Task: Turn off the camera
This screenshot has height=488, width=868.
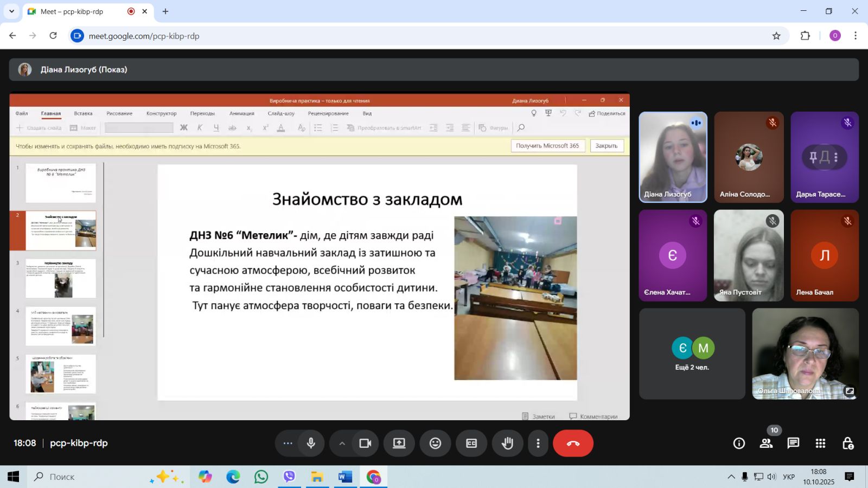Action: coord(365,444)
